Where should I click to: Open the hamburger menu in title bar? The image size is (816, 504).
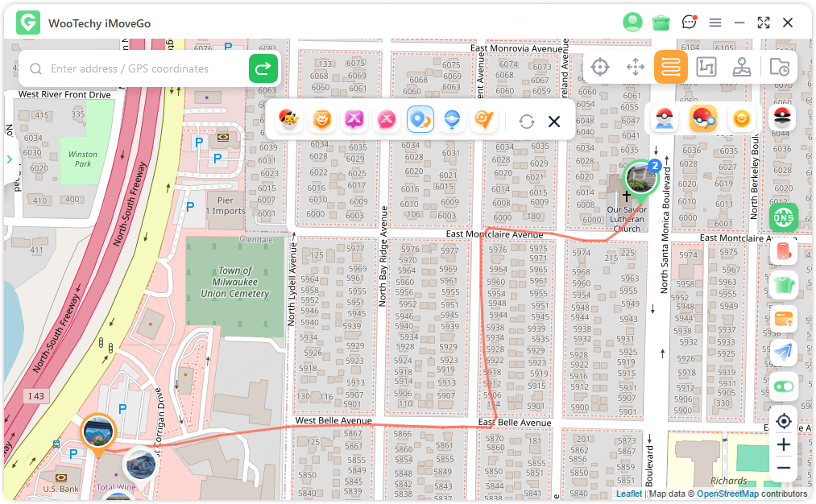715,23
